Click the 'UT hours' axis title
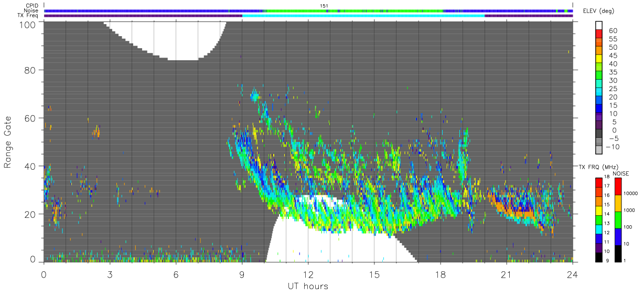The width and height of the screenshot is (644, 297). [x=308, y=286]
